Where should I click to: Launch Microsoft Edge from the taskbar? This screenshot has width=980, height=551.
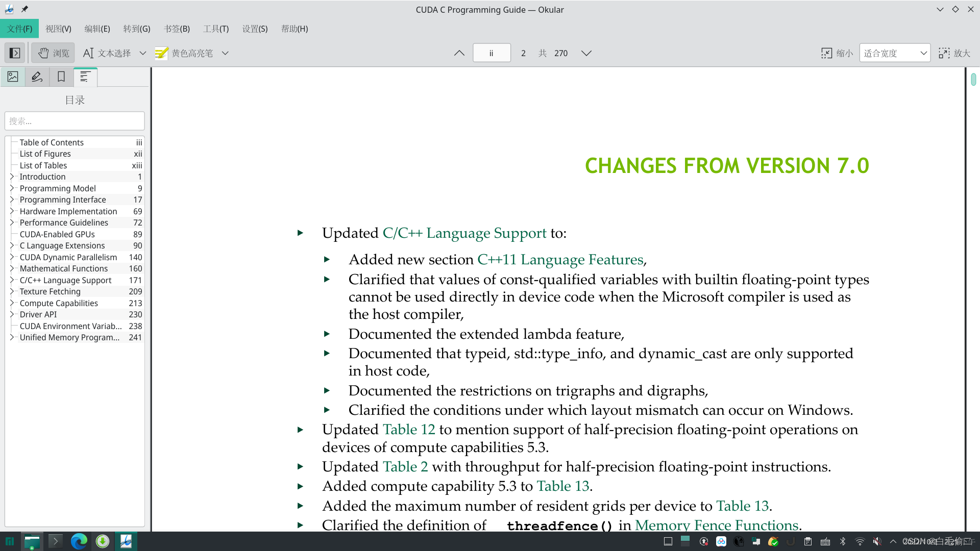(79, 541)
